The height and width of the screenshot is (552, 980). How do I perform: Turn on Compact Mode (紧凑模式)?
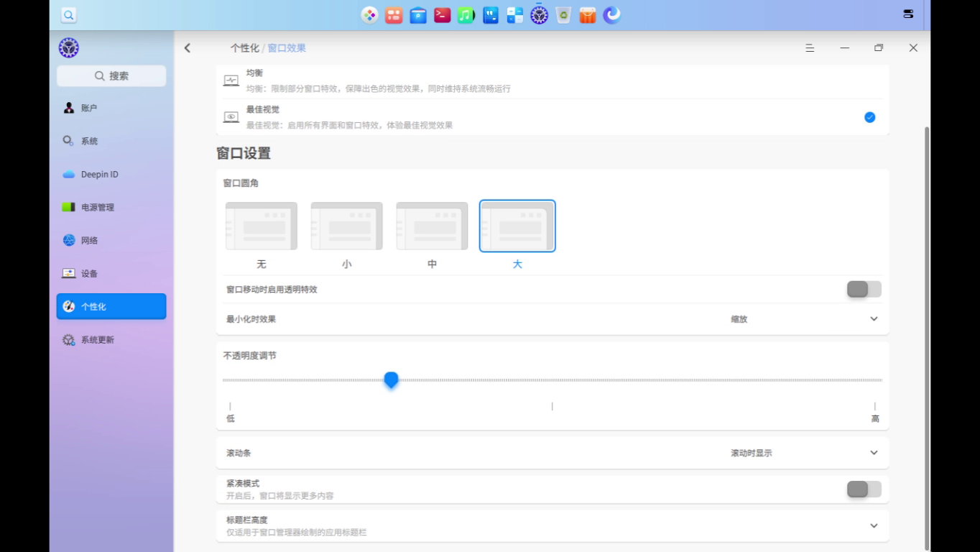click(x=864, y=489)
